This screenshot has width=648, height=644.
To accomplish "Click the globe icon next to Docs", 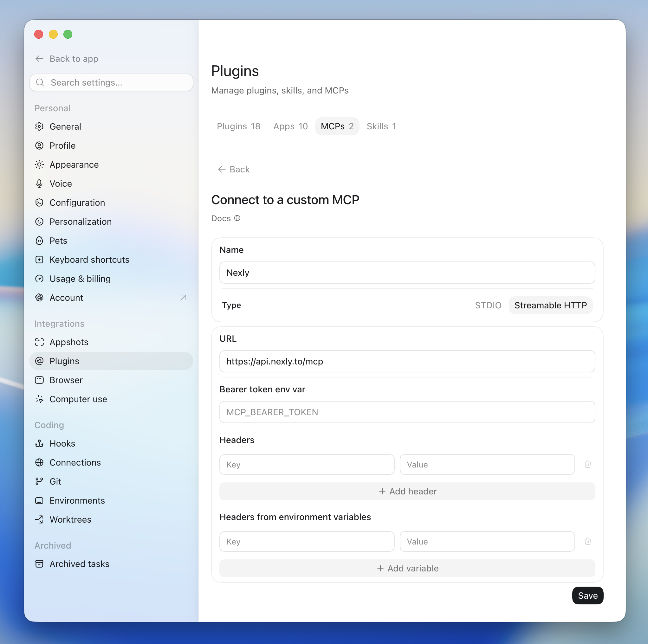I will (x=237, y=218).
